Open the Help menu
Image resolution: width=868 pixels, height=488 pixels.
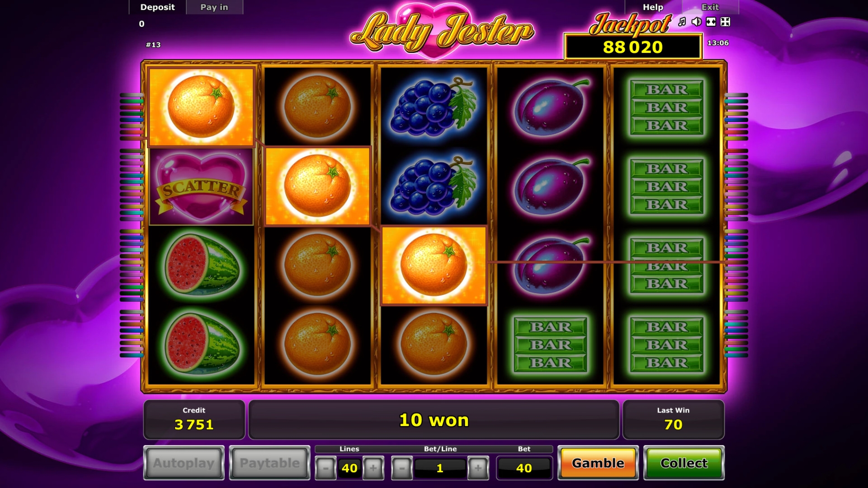[x=653, y=7]
